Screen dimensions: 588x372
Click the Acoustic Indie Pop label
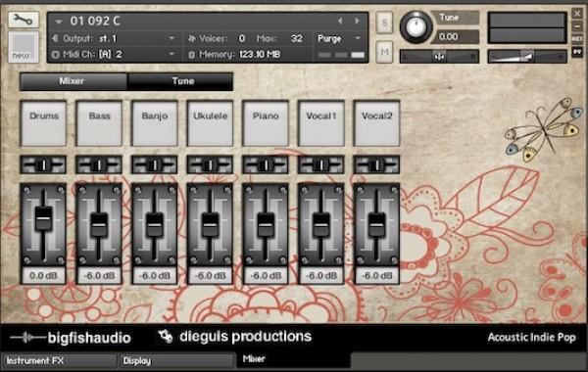click(532, 338)
